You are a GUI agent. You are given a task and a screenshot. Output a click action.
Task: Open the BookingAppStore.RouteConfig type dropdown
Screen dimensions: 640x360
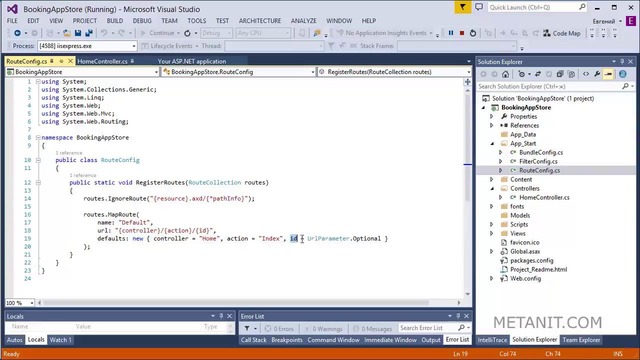[x=239, y=72]
